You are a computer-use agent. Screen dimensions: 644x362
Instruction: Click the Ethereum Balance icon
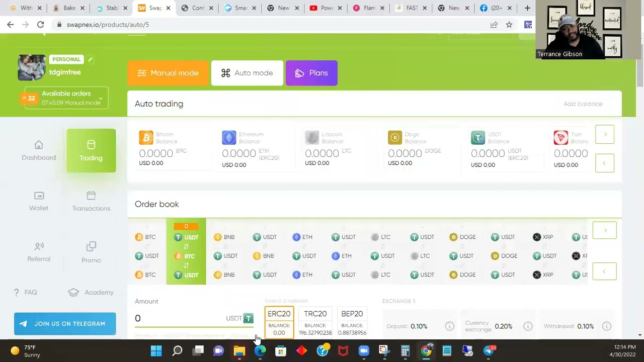pos(229,138)
